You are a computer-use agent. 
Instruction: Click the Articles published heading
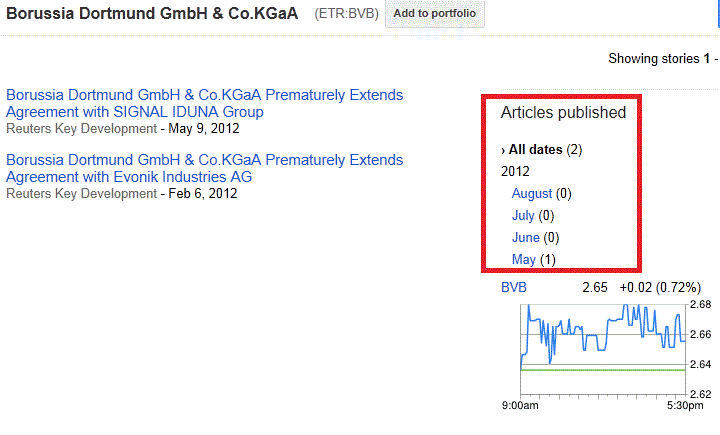tap(563, 113)
